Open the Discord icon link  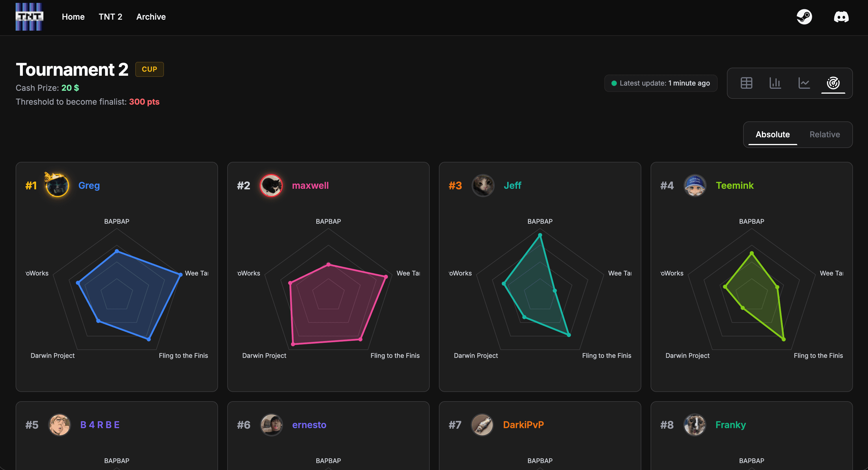841,16
